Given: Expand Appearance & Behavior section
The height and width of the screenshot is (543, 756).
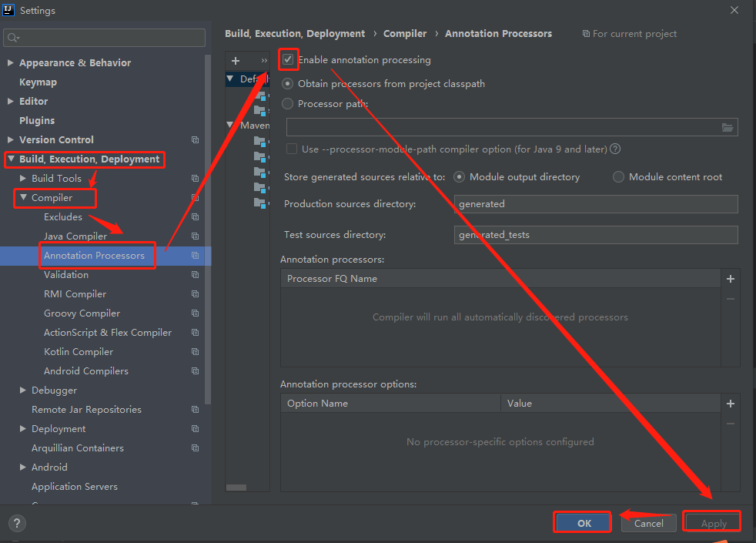Looking at the screenshot, I should click(x=10, y=62).
